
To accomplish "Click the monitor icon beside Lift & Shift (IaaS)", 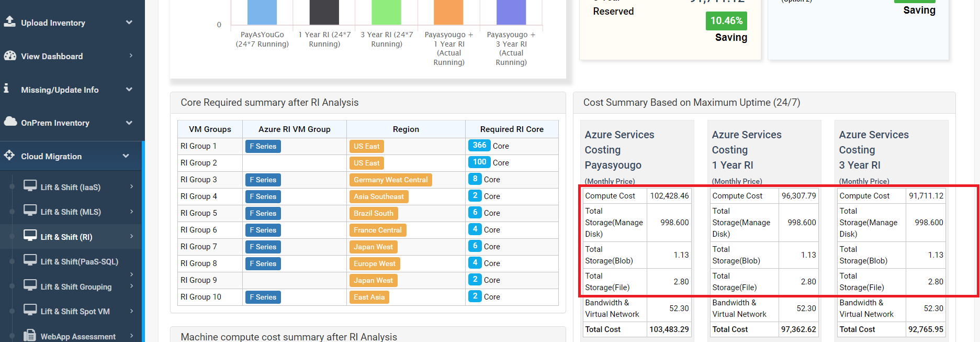I will click(30, 186).
